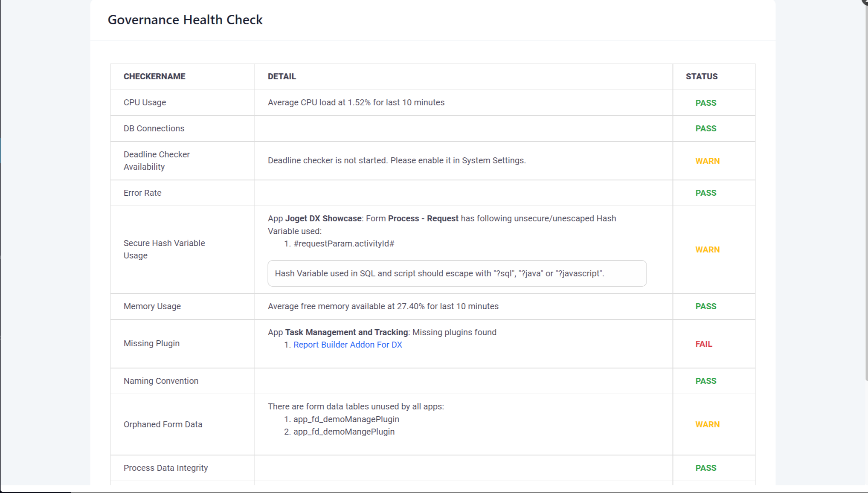Viewport: 868px width, 493px height.
Task: Click the hash variable escape hint box
Action: (x=456, y=273)
